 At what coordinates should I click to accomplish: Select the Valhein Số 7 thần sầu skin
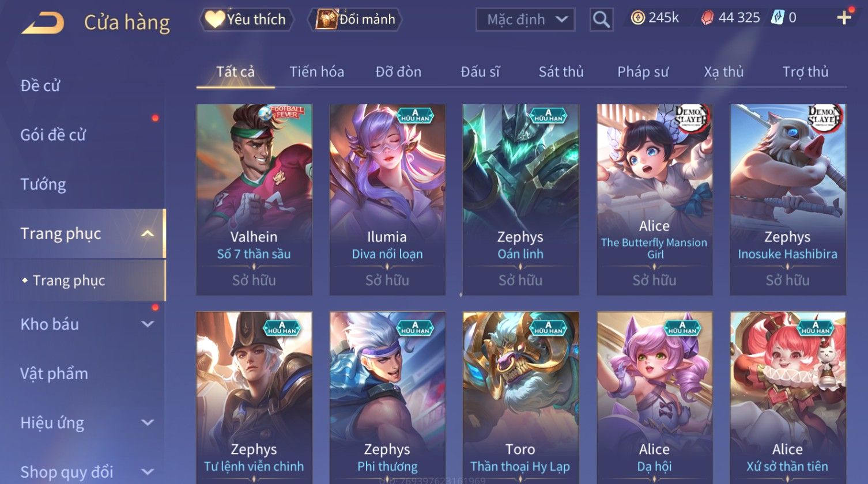tap(254, 199)
